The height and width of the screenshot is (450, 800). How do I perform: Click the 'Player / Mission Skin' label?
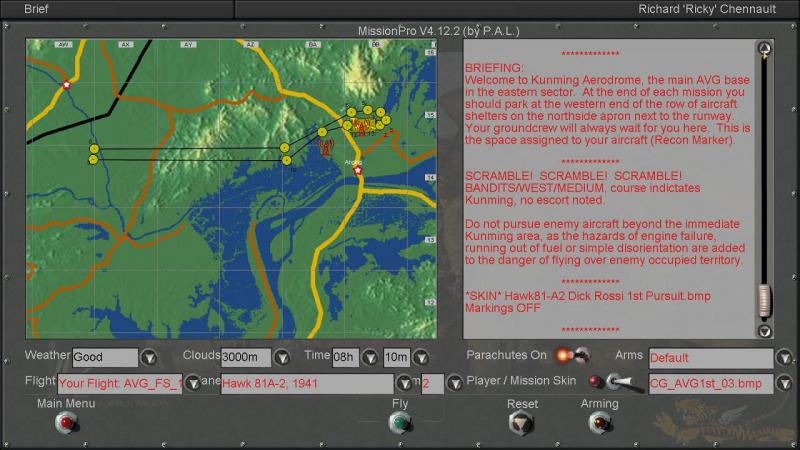(x=521, y=381)
